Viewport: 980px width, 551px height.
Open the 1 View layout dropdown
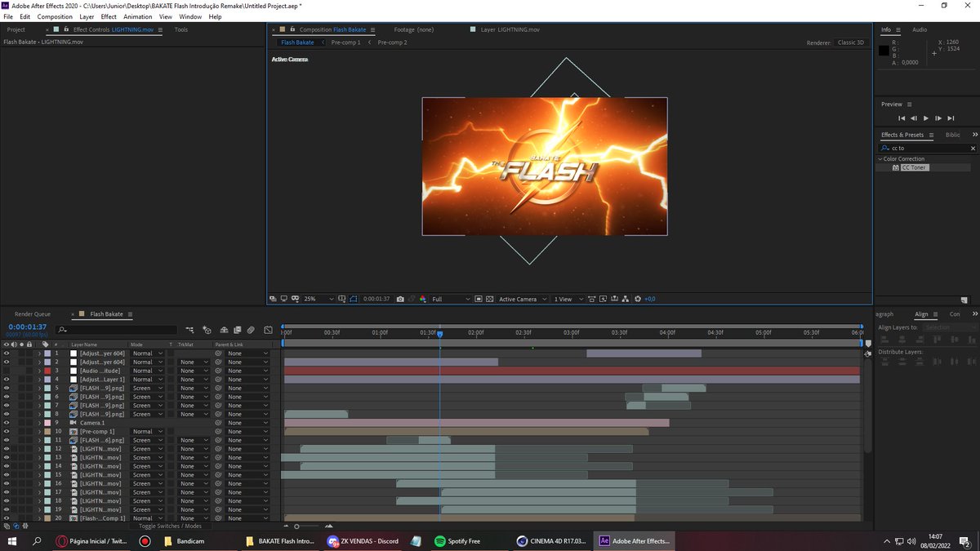pyautogui.click(x=568, y=299)
